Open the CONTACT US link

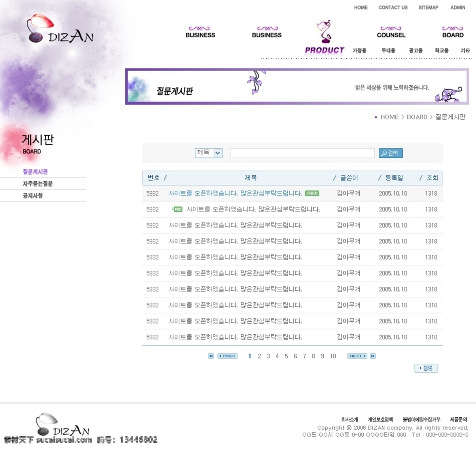[x=393, y=8]
